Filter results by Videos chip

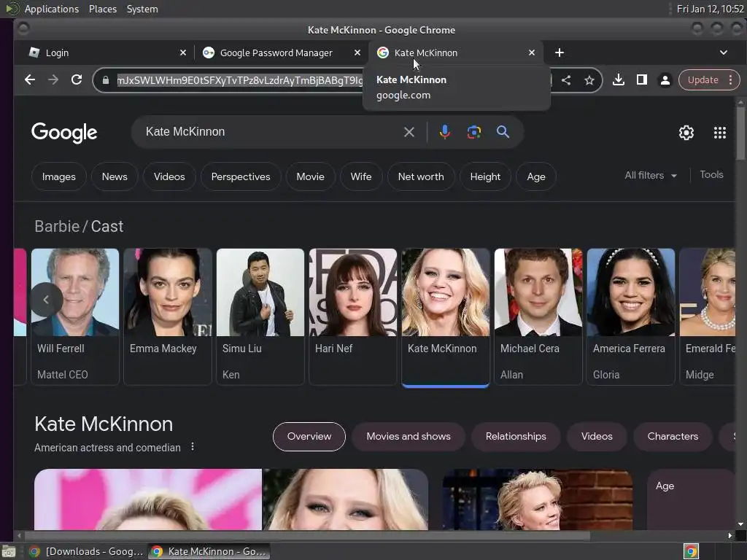pos(169,176)
